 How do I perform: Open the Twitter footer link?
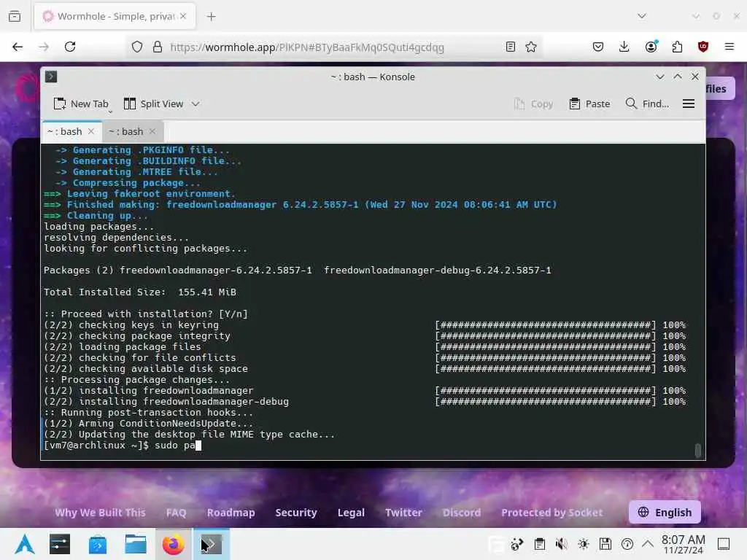click(403, 513)
